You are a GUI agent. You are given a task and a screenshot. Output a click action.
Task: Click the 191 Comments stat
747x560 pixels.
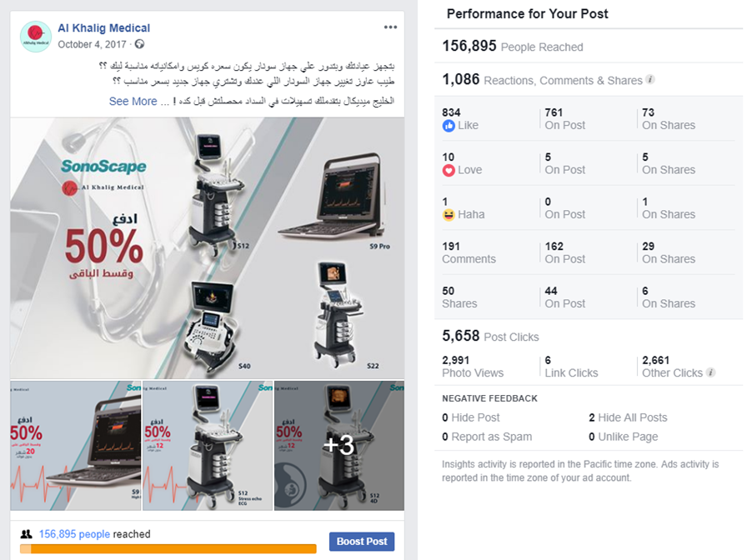click(469, 252)
